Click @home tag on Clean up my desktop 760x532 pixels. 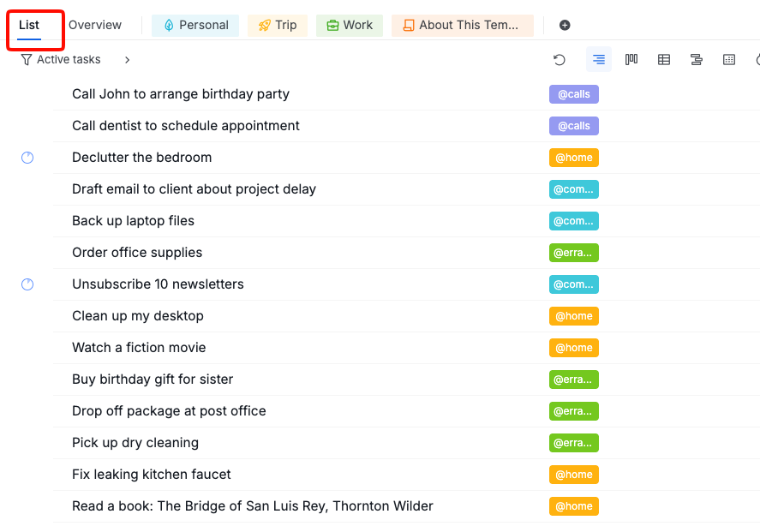pyautogui.click(x=574, y=316)
